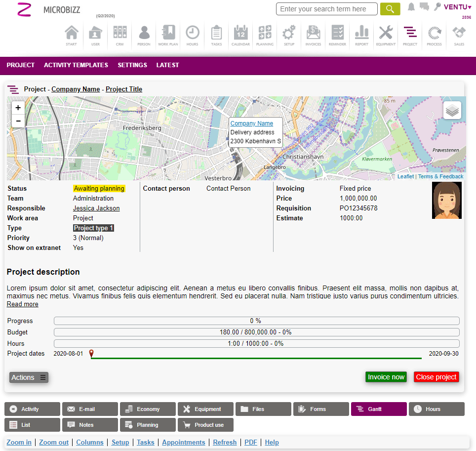
Task: Toggle the map layers control
Action: click(452, 110)
